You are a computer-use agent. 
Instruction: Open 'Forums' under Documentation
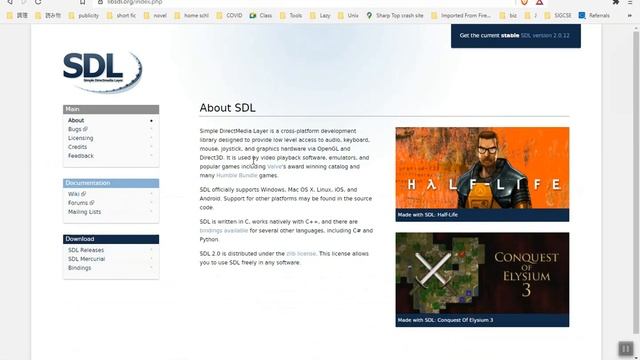81,203
